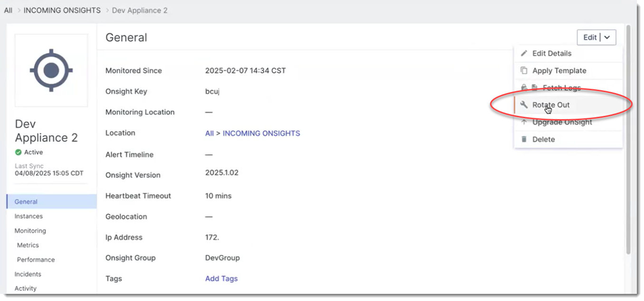
Task: Open the Instances section in the sidebar
Action: (x=29, y=216)
